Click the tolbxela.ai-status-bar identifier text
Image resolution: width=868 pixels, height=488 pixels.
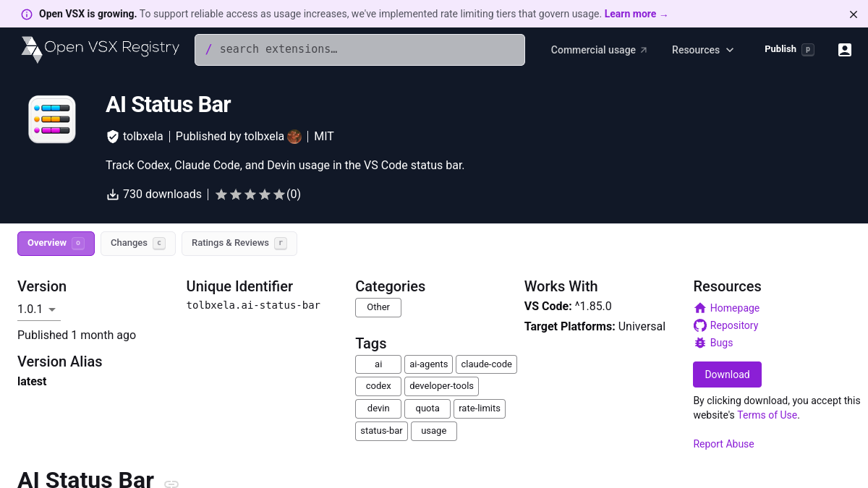253,305
